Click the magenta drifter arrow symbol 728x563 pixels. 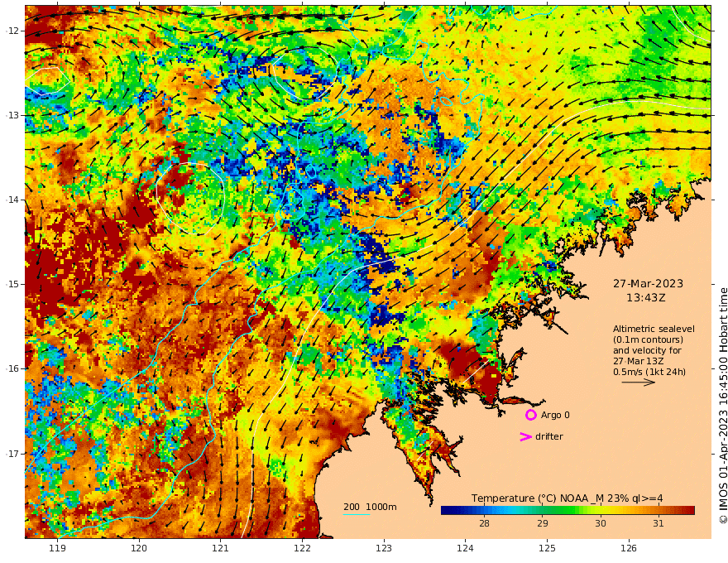[525, 436]
